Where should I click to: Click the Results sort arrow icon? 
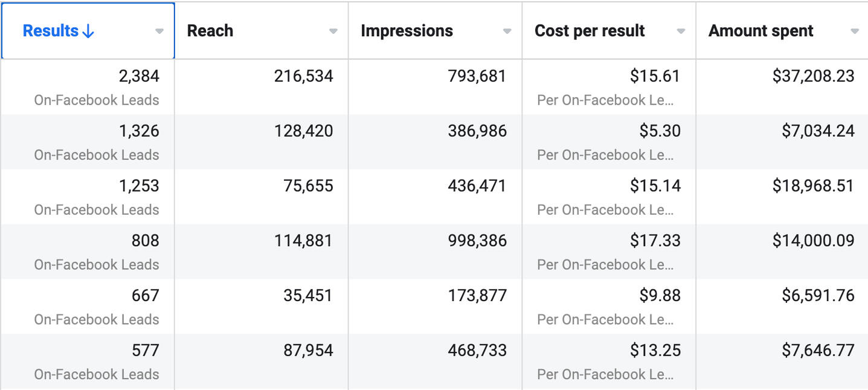pyautogui.click(x=88, y=31)
